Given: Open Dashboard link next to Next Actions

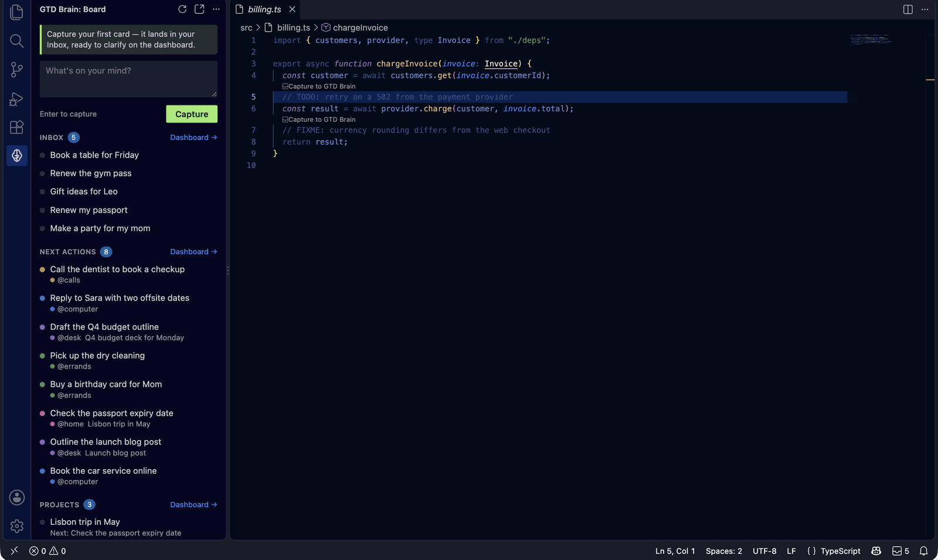Looking at the screenshot, I should [193, 251].
